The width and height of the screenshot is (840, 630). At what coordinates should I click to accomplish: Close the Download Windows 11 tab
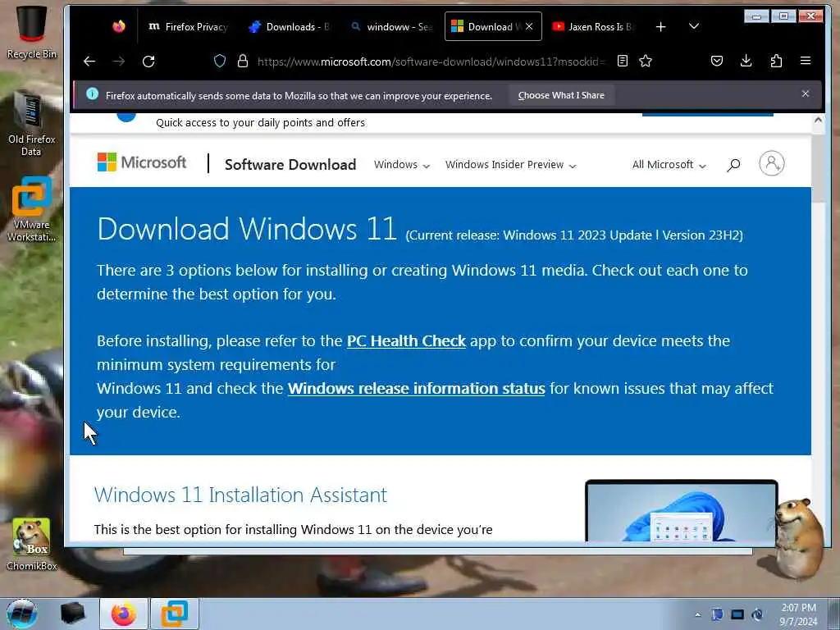click(529, 26)
